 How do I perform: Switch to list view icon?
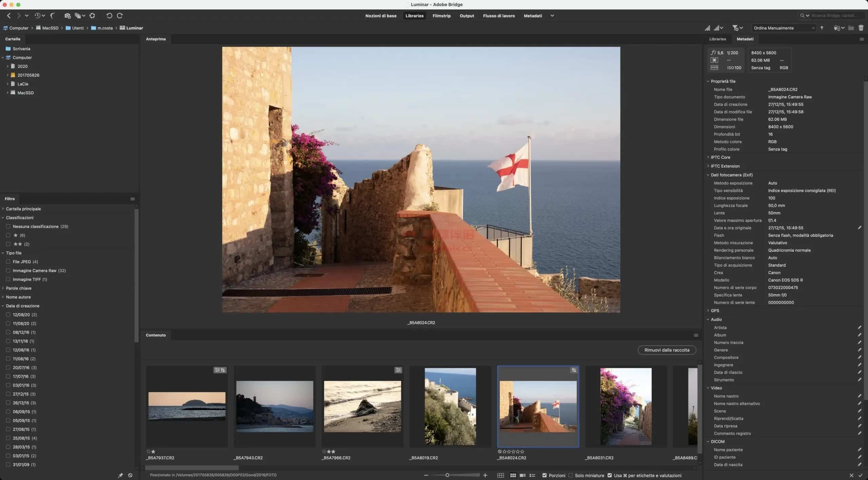coord(532,475)
